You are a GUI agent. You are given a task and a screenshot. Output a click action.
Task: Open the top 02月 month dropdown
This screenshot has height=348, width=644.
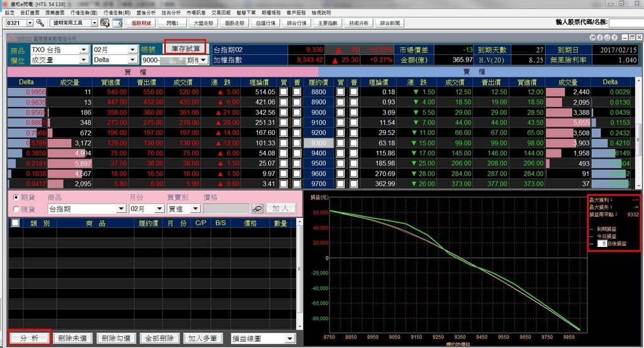click(x=132, y=50)
